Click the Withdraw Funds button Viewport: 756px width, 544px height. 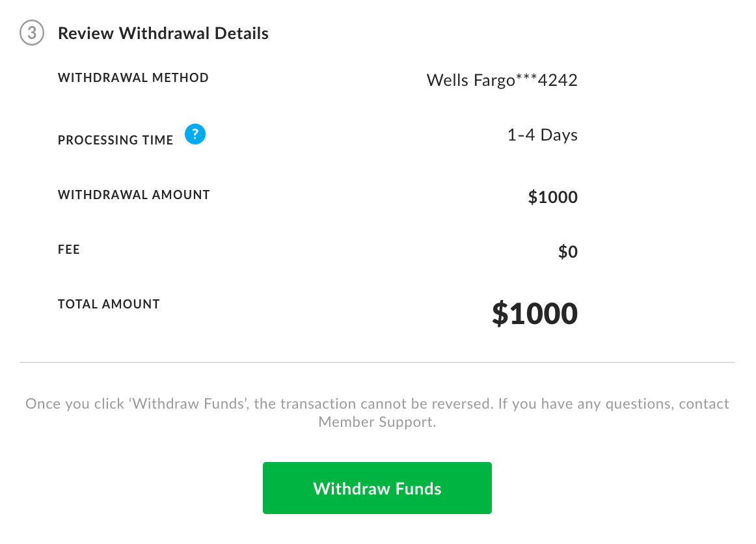coord(377,487)
